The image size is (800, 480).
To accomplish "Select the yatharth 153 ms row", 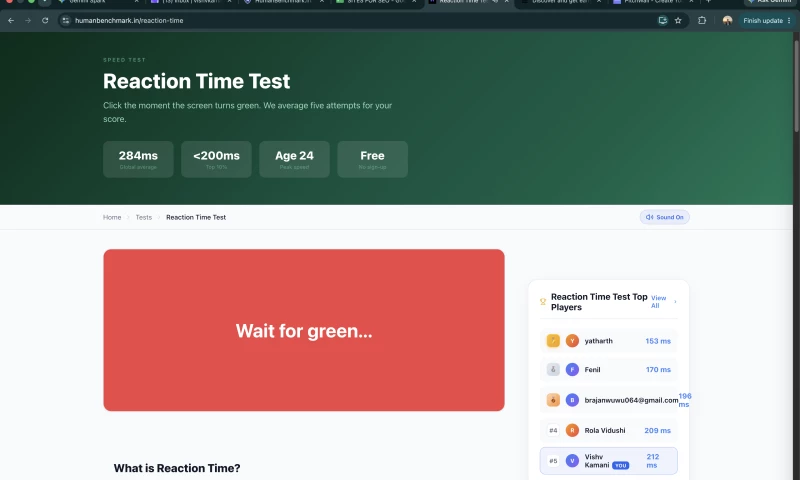I will point(608,341).
